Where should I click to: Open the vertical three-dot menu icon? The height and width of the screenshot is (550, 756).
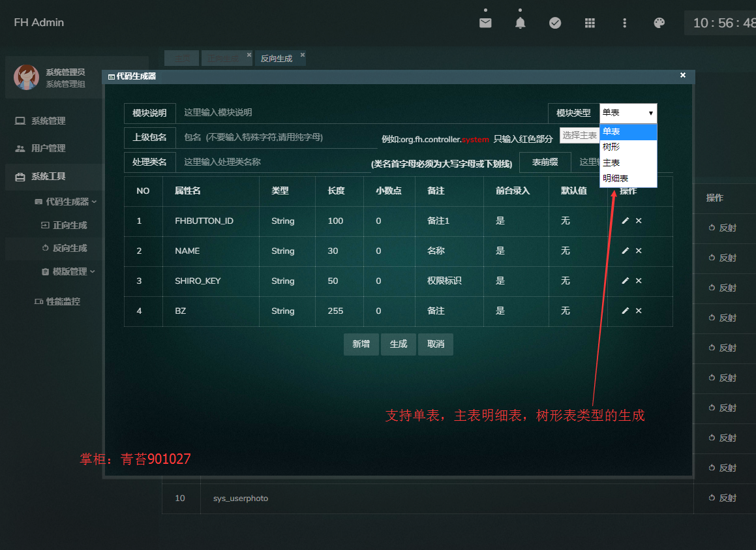[624, 23]
